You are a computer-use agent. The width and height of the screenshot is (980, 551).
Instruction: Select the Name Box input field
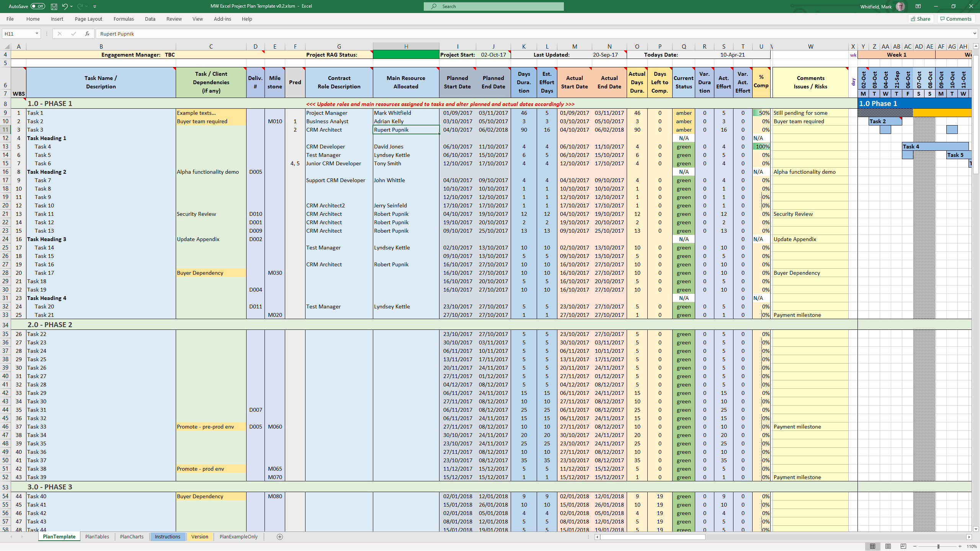pos(18,34)
